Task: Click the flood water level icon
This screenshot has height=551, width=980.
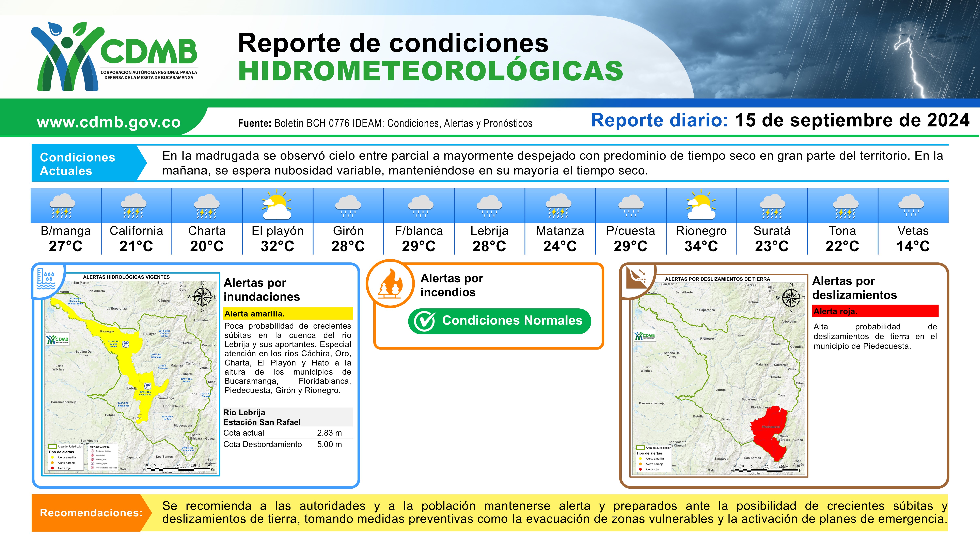Action: coord(46,279)
